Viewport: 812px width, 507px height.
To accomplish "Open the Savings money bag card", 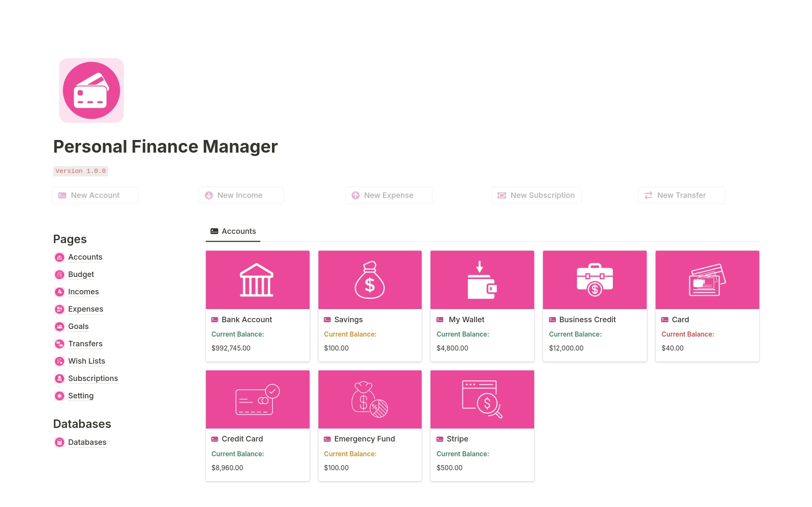I will (x=370, y=280).
